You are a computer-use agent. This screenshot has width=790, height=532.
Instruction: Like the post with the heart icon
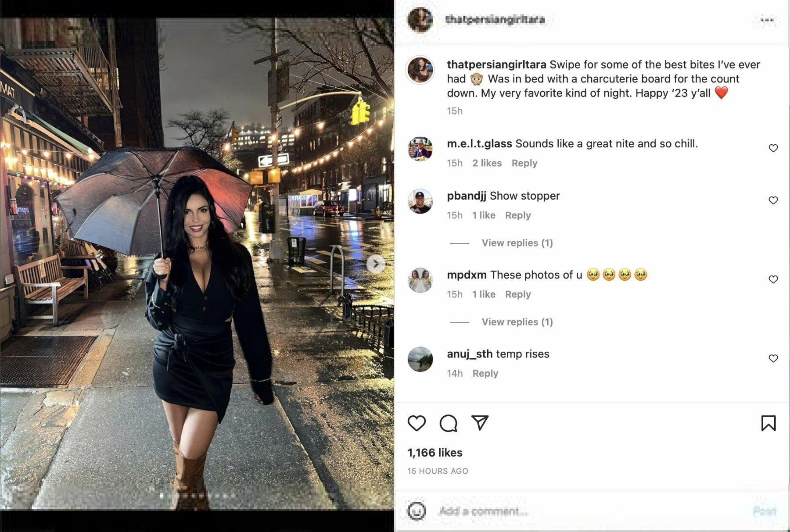click(x=417, y=423)
